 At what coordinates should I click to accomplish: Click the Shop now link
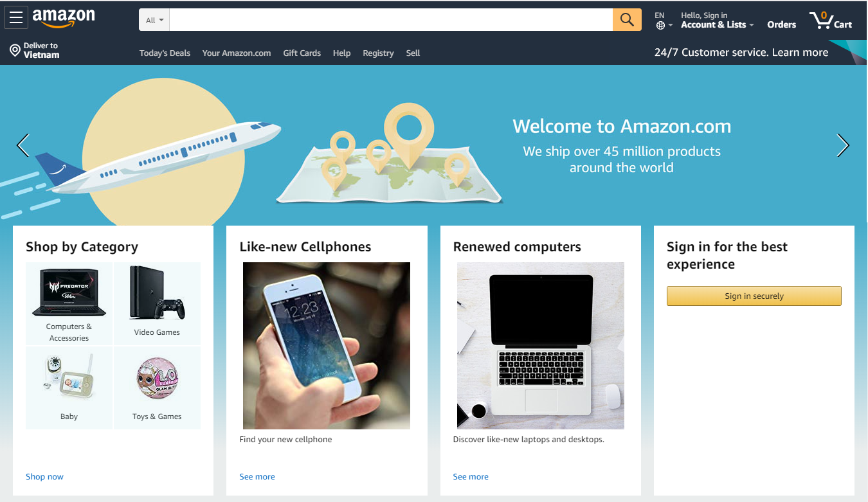44,477
